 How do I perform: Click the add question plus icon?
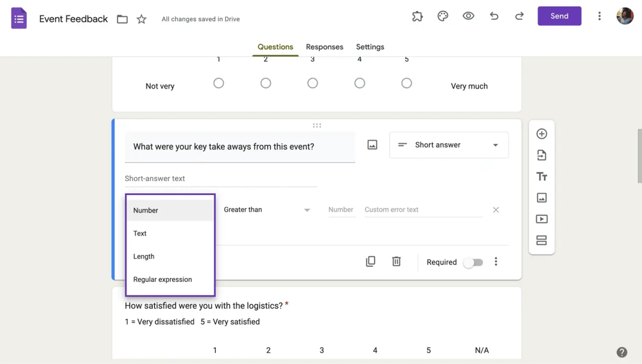[541, 134]
